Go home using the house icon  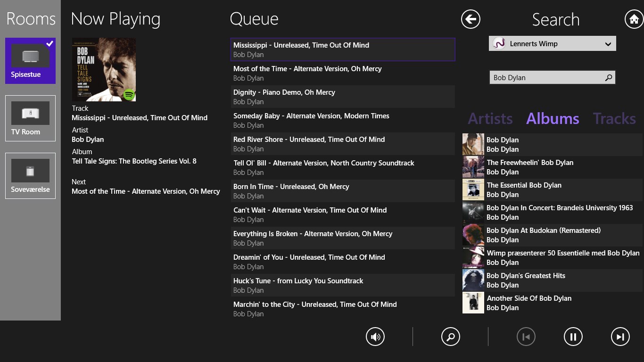tap(635, 19)
